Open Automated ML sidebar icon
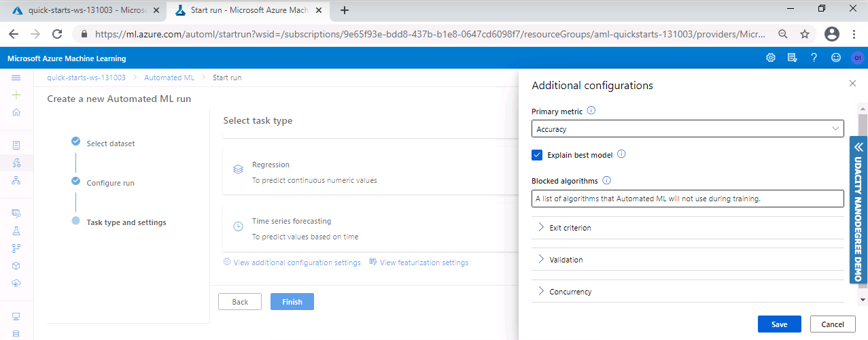Screen dimensions: 868x340 (16, 163)
